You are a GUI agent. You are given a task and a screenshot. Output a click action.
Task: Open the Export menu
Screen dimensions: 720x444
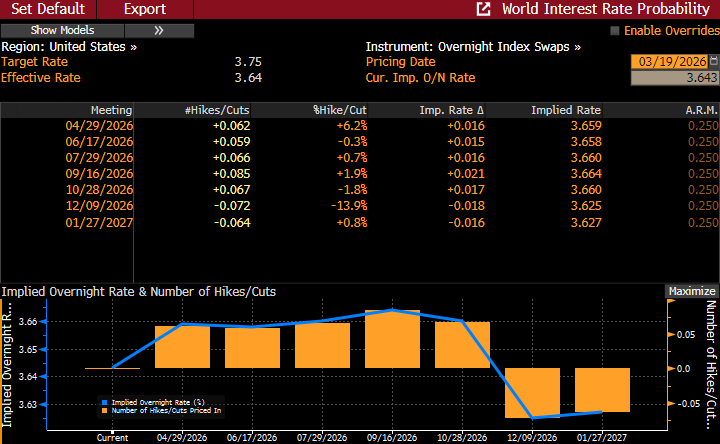tap(144, 9)
